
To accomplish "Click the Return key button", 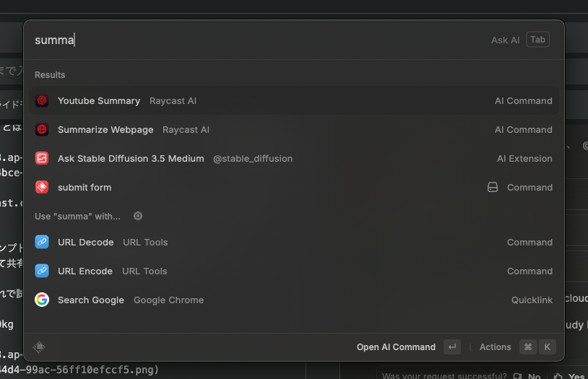I will 452,347.
